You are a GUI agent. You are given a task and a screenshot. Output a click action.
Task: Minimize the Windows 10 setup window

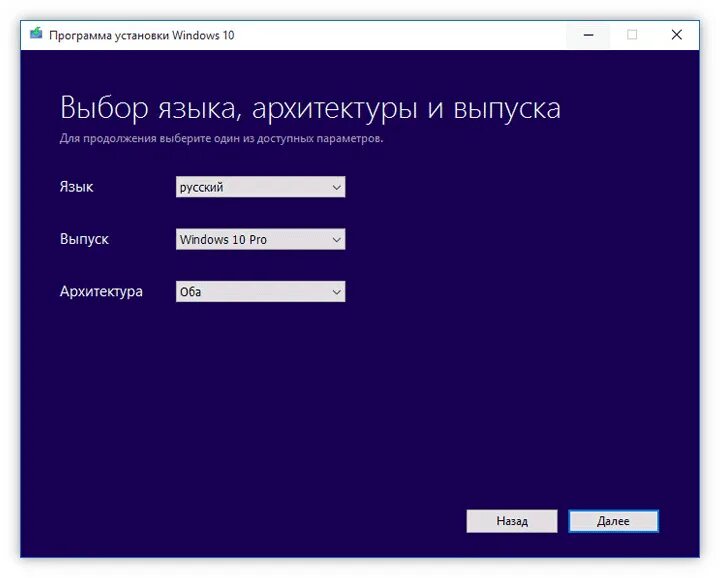(x=588, y=35)
